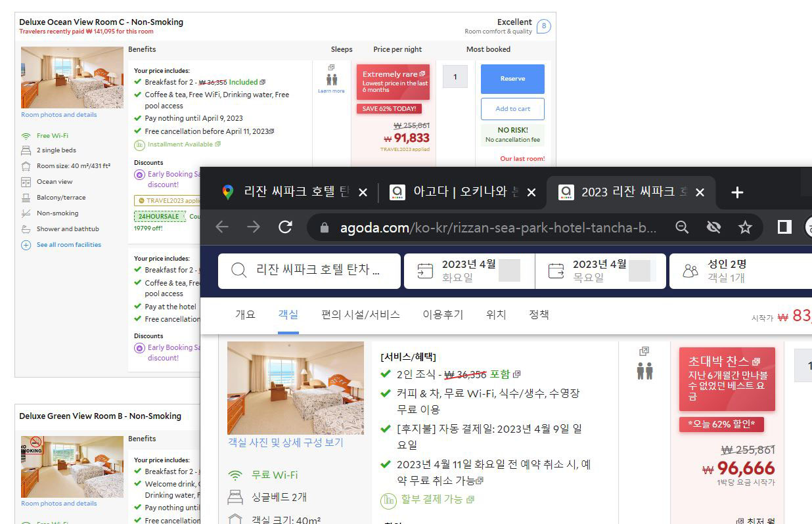Open the check-in date 2023년 4월 화요일
The width and height of the screenshot is (812, 524).
click(x=470, y=271)
